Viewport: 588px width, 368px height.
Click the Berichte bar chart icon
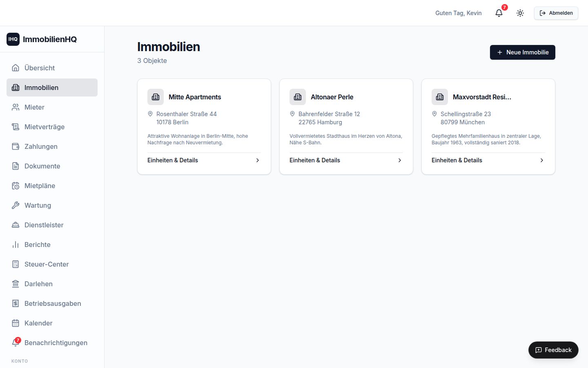(16, 245)
